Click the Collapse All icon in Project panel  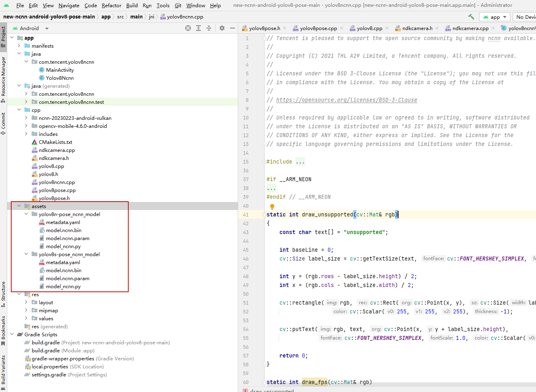coord(209,28)
